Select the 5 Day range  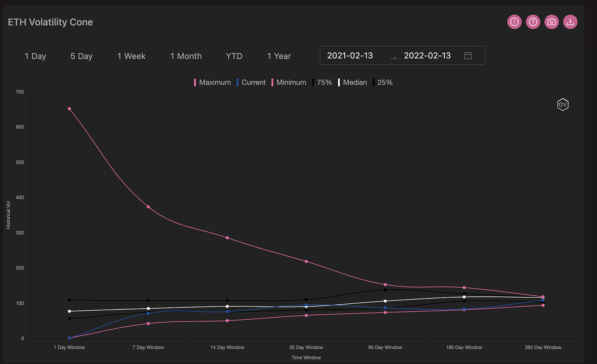[82, 56]
